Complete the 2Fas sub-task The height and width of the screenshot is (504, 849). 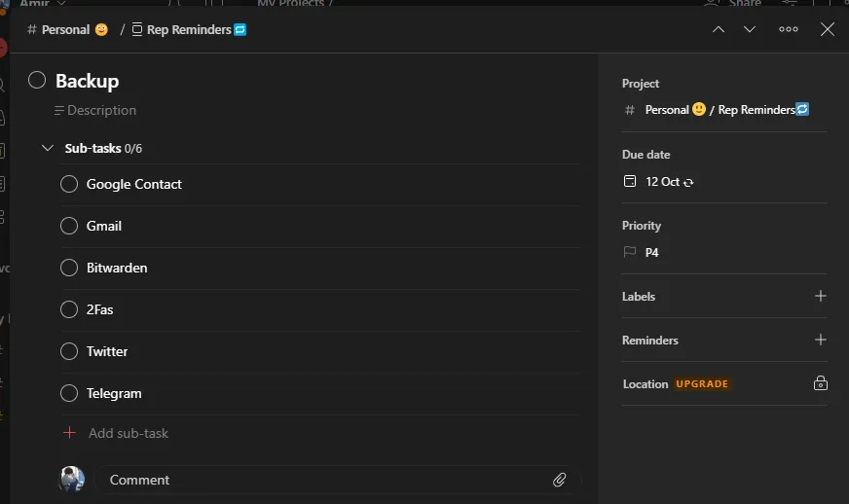click(x=69, y=309)
